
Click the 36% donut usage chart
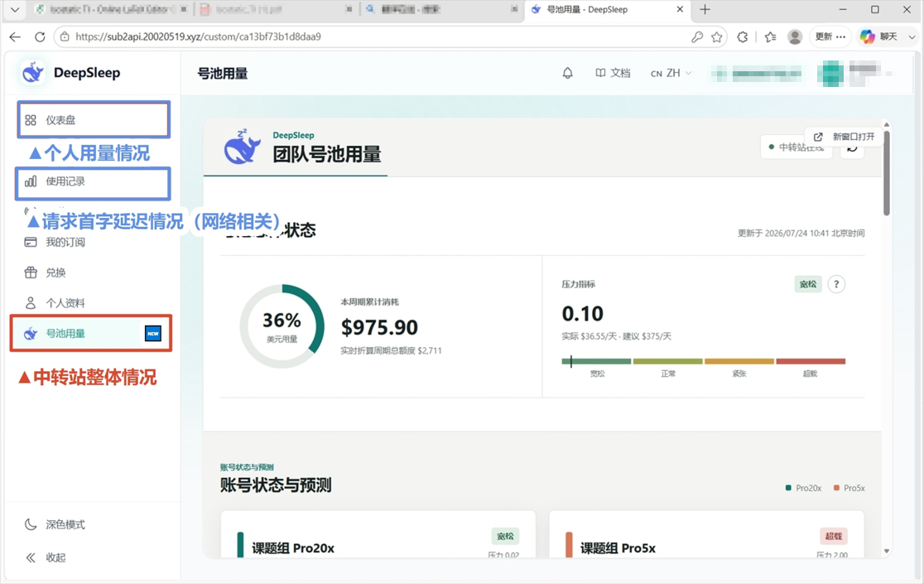pos(282,326)
